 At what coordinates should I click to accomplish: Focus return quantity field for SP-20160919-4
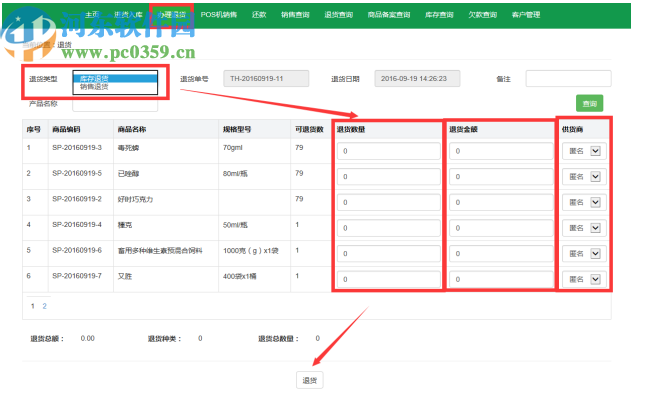click(388, 228)
